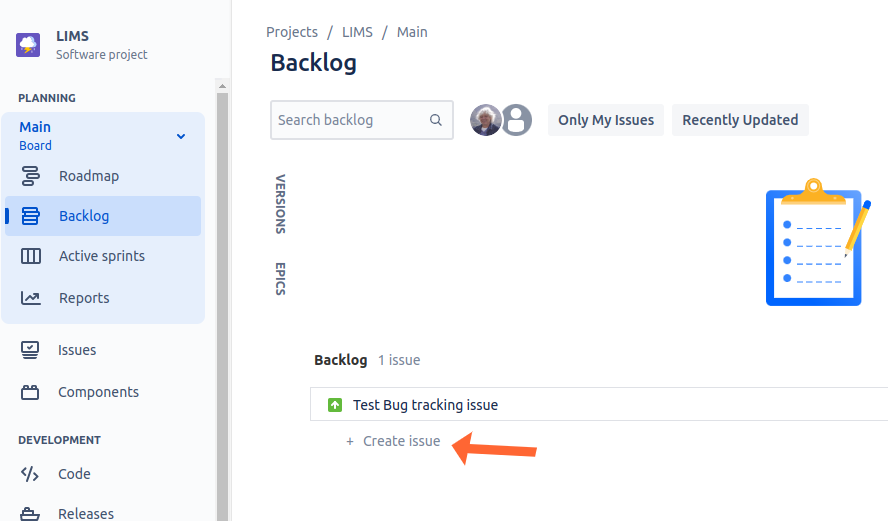Go to Projects breadcrumb link
The height and width of the screenshot is (521, 888).
pos(292,32)
